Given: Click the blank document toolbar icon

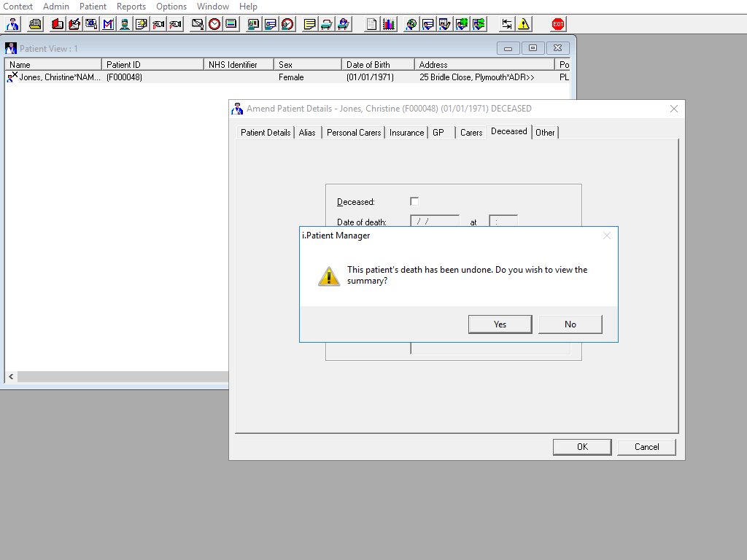Looking at the screenshot, I should coord(371,24).
